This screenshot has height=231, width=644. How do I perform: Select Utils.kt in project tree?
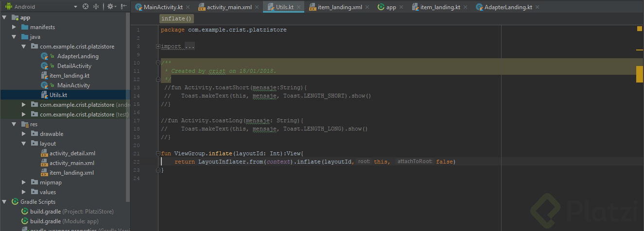pyautogui.click(x=58, y=95)
